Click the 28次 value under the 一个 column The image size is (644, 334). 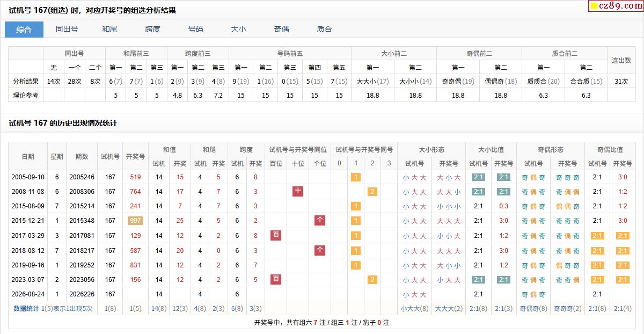coord(75,82)
